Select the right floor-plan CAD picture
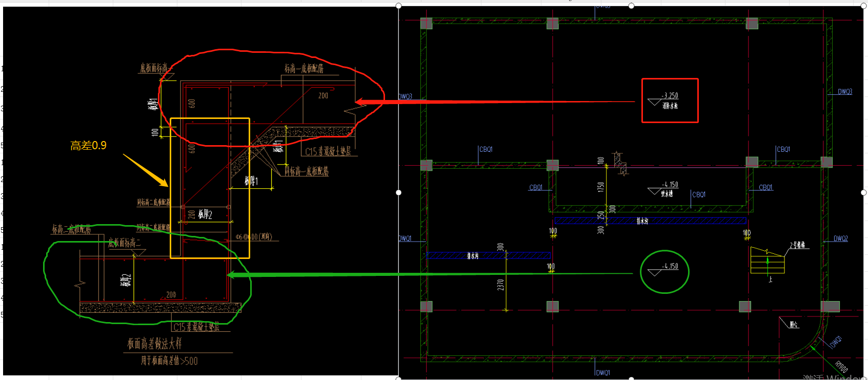The width and height of the screenshot is (868, 380). (x=631, y=192)
